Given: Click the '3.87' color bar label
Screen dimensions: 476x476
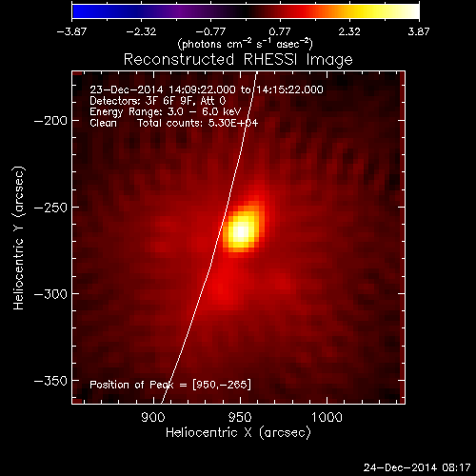Looking at the screenshot, I should (x=419, y=31).
